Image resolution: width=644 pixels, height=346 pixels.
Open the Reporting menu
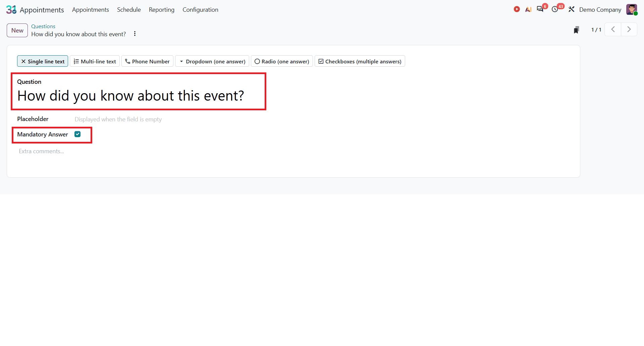click(162, 10)
